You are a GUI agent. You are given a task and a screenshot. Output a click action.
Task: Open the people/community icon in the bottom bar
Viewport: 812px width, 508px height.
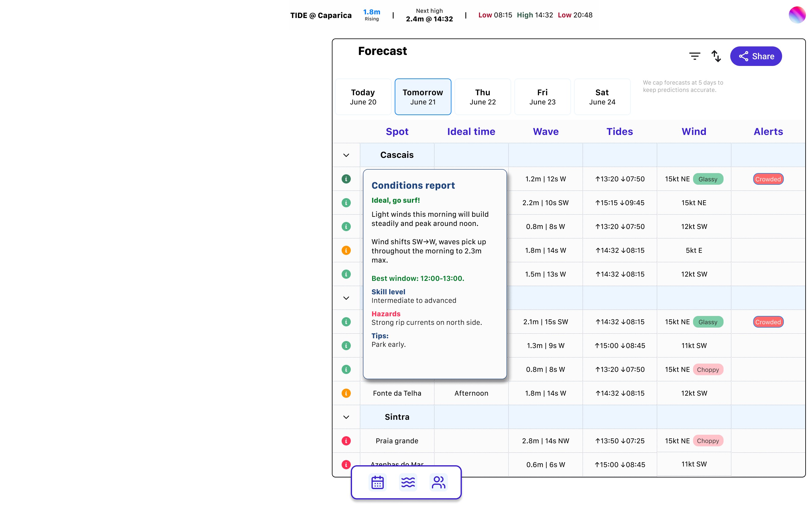coord(438,482)
